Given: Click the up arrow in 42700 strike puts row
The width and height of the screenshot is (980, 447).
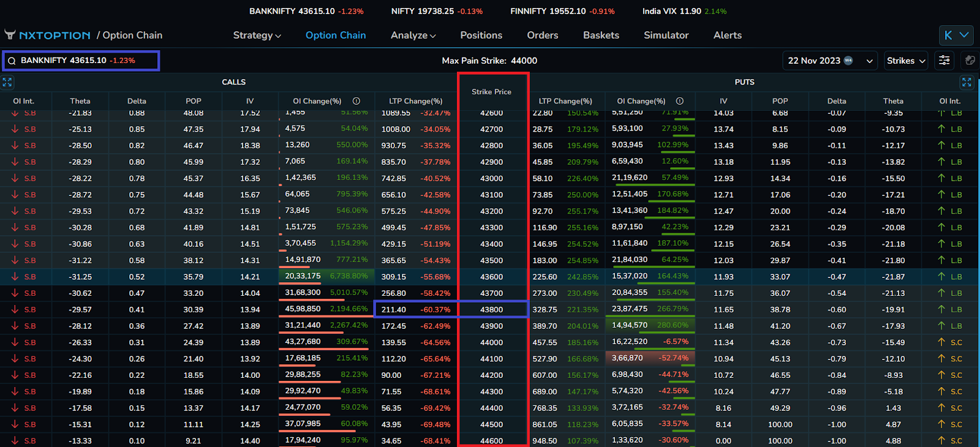Looking at the screenshot, I should [941, 129].
